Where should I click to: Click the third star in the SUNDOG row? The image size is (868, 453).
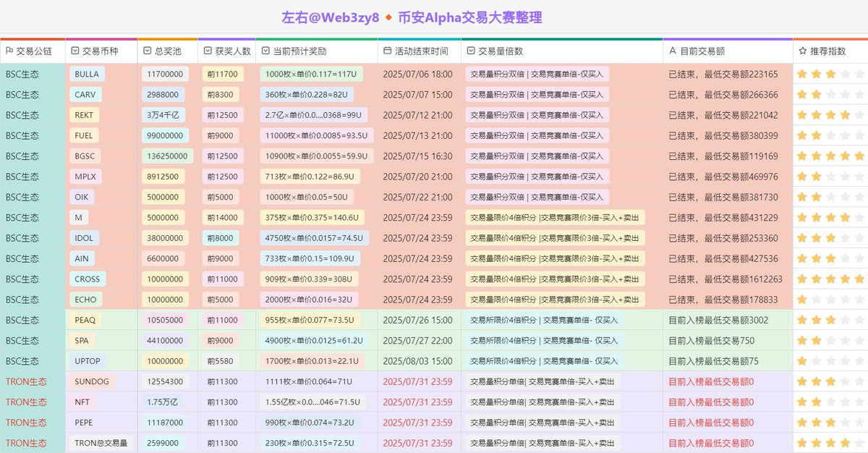point(830,381)
